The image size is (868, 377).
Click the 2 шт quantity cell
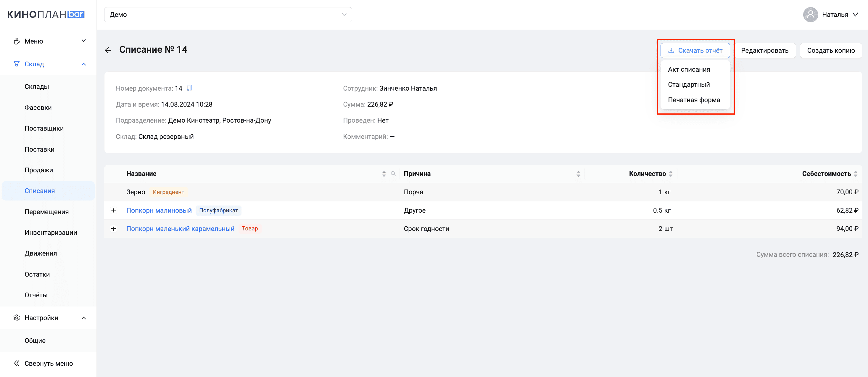pos(665,228)
